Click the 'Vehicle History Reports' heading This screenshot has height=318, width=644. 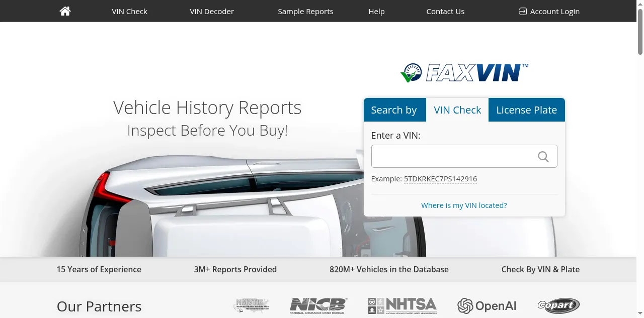click(207, 108)
